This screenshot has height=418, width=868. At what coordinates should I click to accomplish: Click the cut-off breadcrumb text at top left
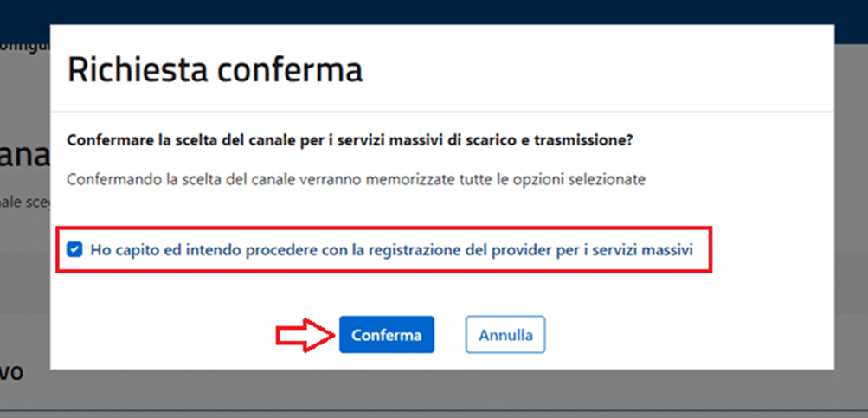coord(23,42)
